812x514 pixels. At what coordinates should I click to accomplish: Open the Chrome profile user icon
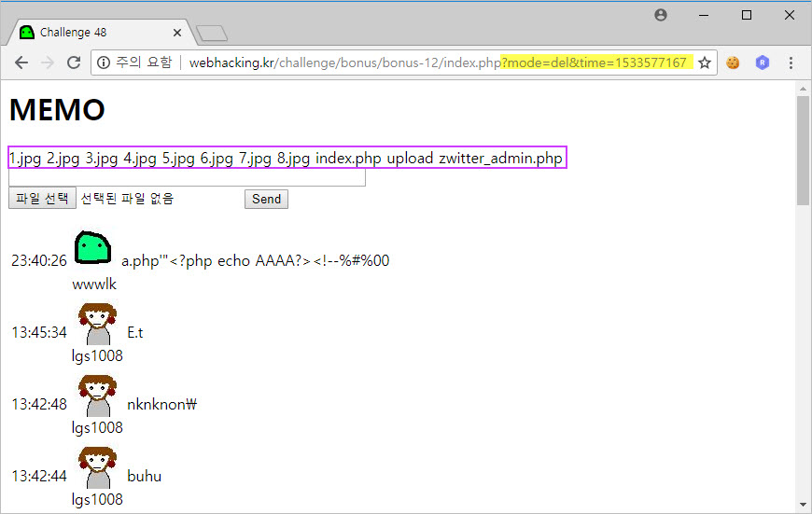(661, 15)
